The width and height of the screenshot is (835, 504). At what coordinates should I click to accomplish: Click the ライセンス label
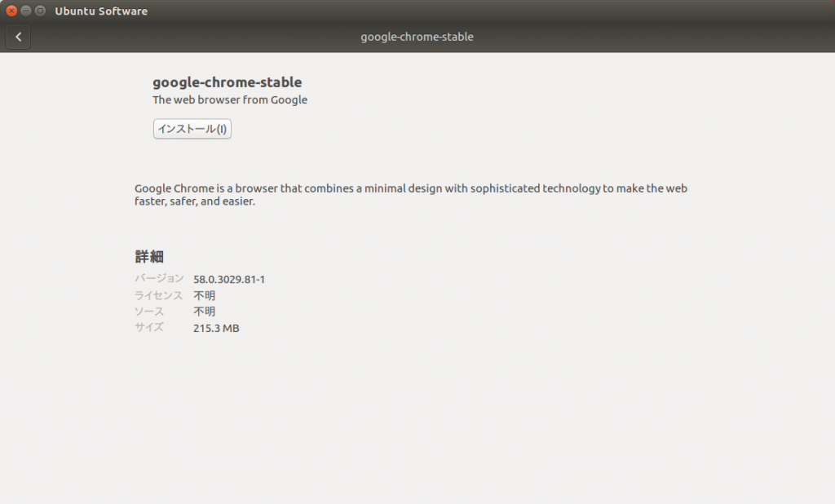tap(159, 295)
